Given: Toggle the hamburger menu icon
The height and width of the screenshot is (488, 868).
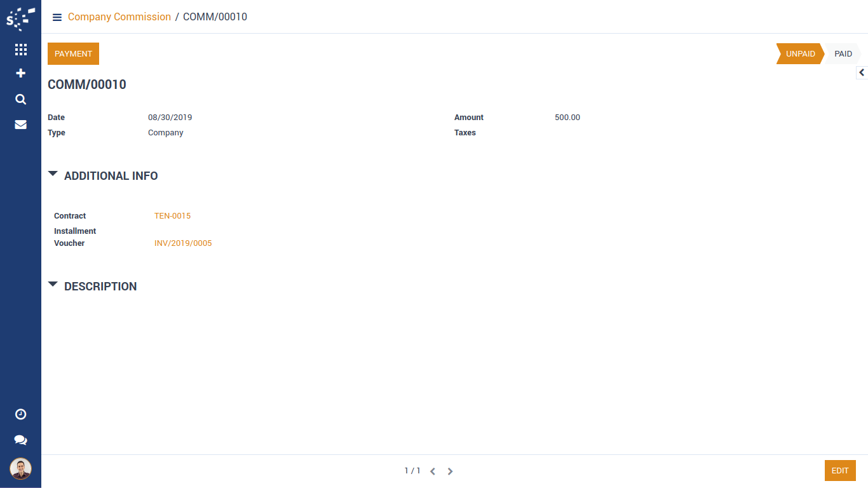Looking at the screenshot, I should pos(57,17).
